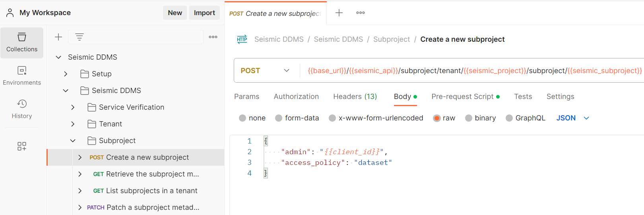Open a new request tab with plus icon
The height and width of the screenshot is (215, 644).
click(339, 13)
